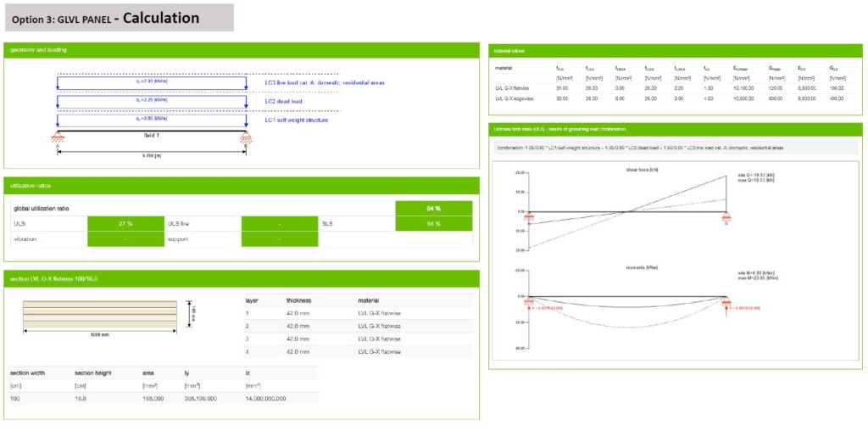Click the LC3 live load arrow bar

click(x=152, y=83)
